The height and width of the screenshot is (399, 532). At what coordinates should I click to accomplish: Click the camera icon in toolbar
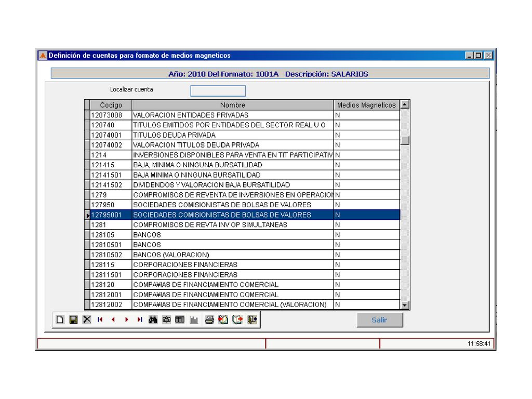click(x=167, y=320)
